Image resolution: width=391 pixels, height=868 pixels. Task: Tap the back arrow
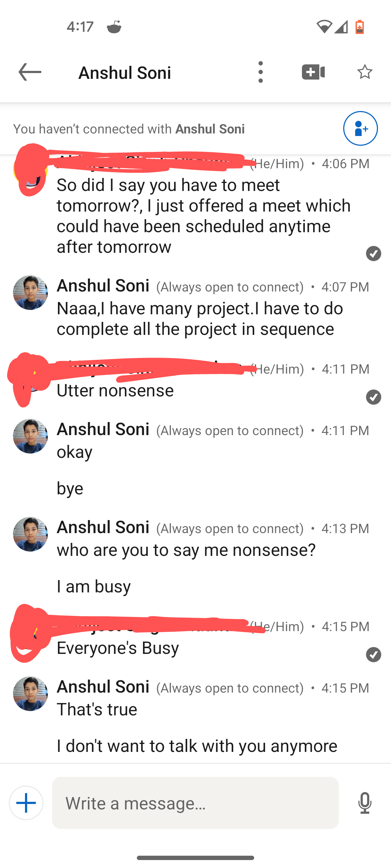[x=30, y=72]
